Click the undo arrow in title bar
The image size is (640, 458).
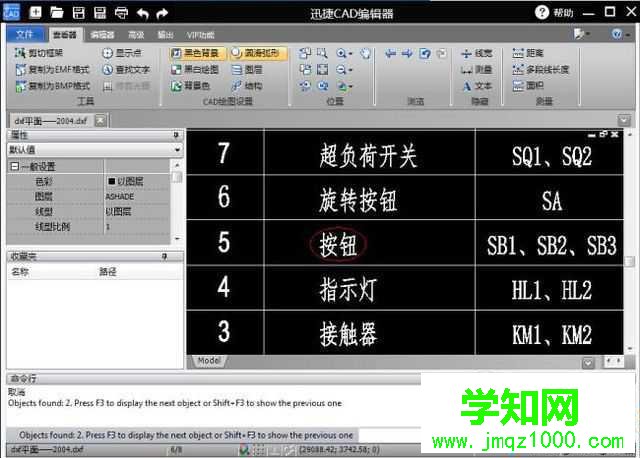[142, 13]
